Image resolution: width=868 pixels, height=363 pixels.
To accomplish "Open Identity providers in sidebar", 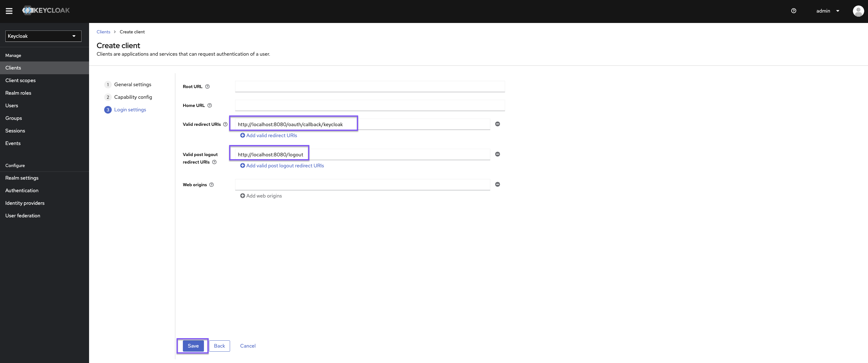I will pos(25,203).
